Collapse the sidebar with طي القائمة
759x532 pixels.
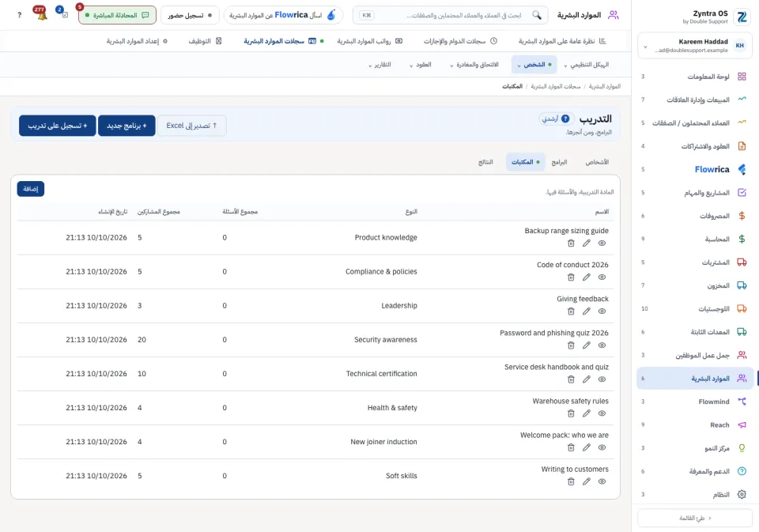click(x=695, y=518)
